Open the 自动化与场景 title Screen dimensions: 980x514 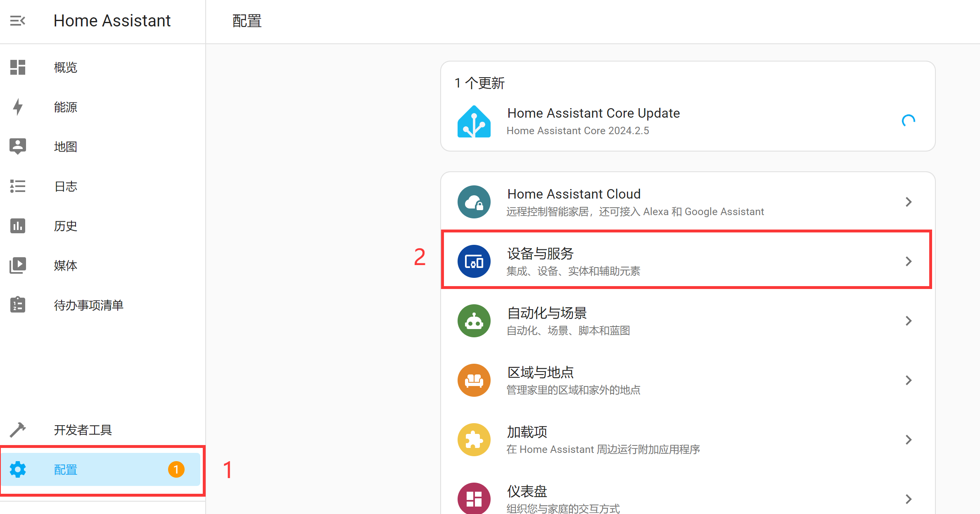(547, 313)
